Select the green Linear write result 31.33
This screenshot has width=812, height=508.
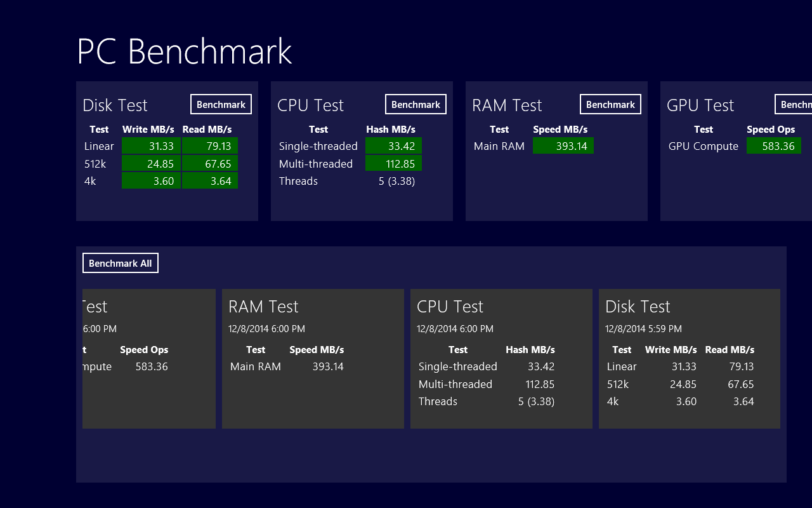coord(151,146)
